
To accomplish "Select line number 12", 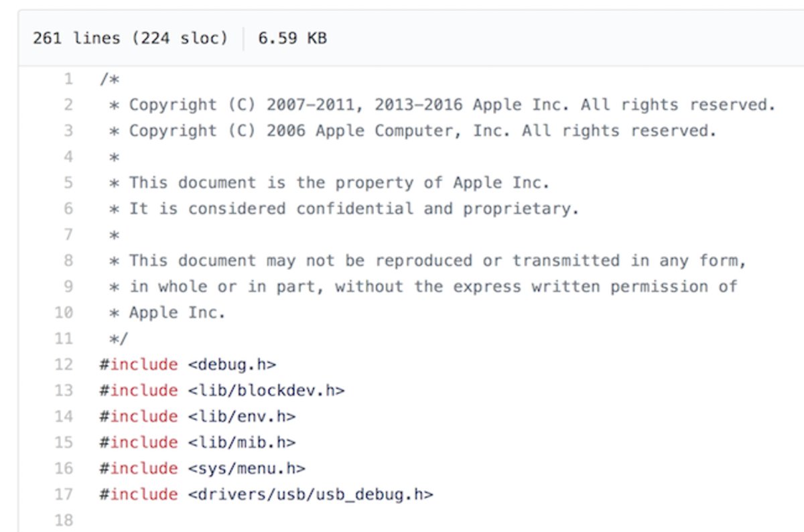I will point(64,364).
